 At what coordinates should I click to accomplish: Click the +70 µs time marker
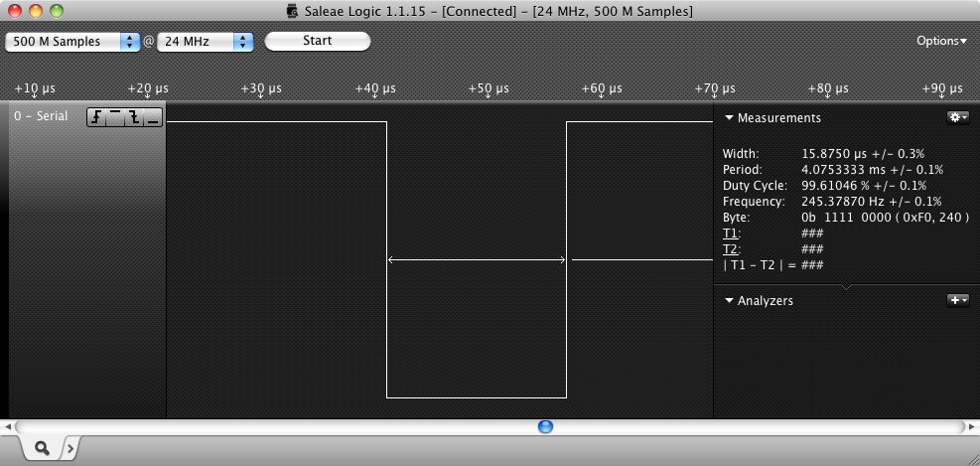point(715,88)
